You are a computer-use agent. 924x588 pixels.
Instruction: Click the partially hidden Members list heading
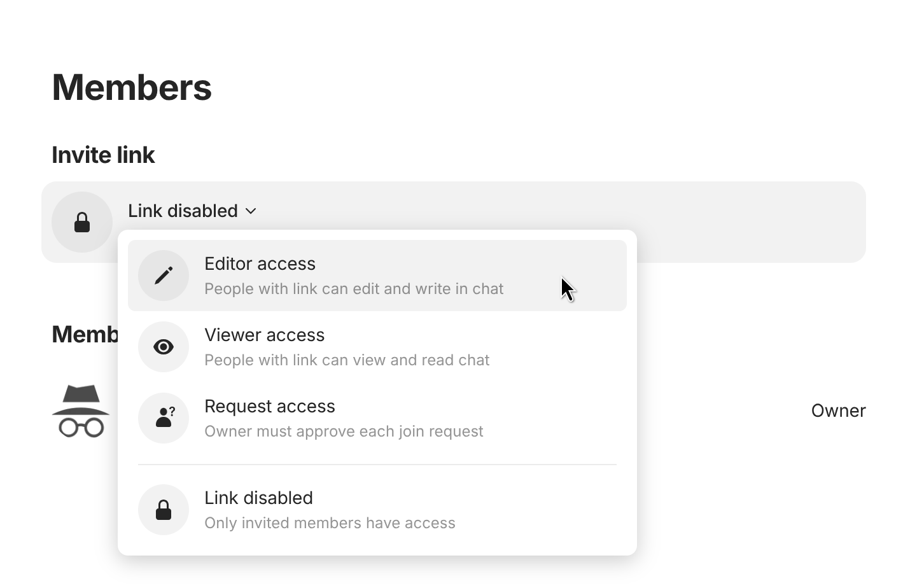(x=85, y=335)
